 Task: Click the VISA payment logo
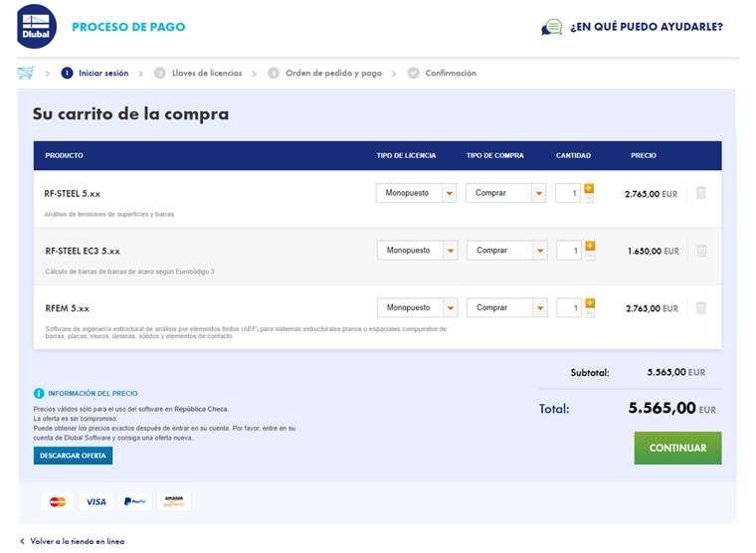point(96,502)
